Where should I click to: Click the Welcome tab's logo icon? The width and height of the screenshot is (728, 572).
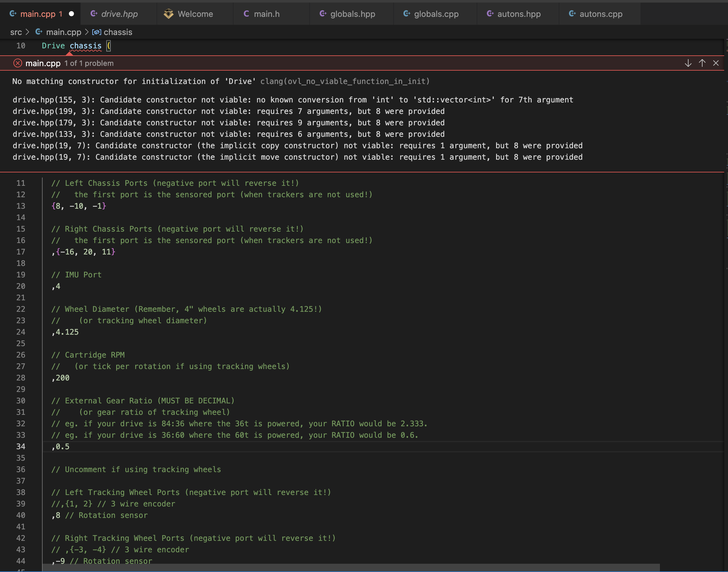(168, 14)
